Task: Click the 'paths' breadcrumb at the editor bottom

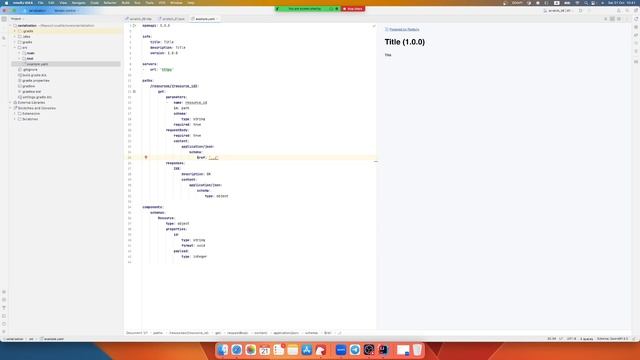Action: point(158,333)
